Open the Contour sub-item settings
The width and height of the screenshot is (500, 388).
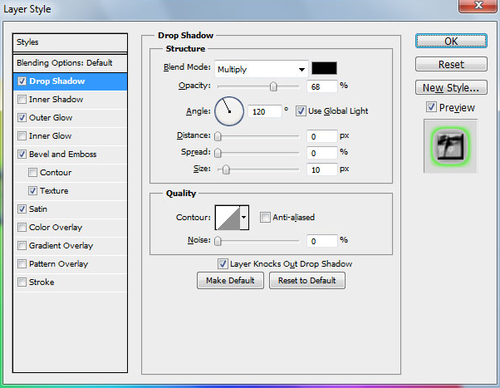pyautogui.click(x=70, y=172)
